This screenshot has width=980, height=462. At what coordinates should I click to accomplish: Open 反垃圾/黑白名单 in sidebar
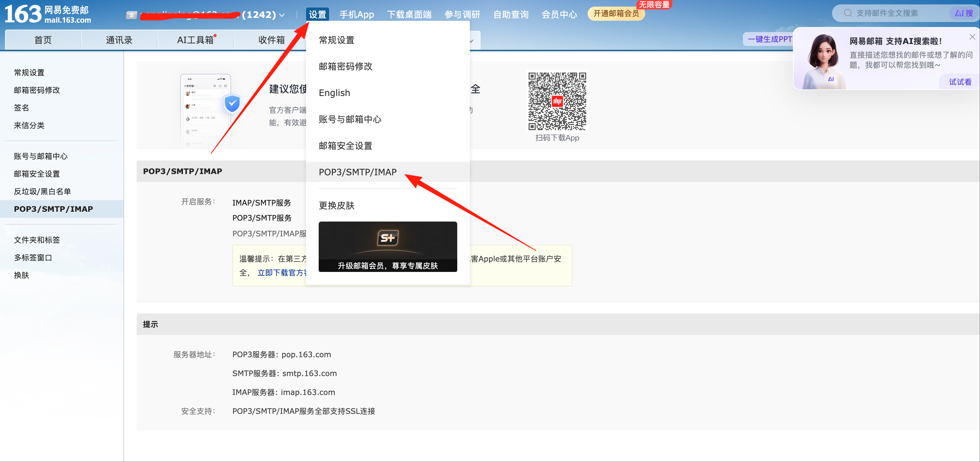(42, 191)
